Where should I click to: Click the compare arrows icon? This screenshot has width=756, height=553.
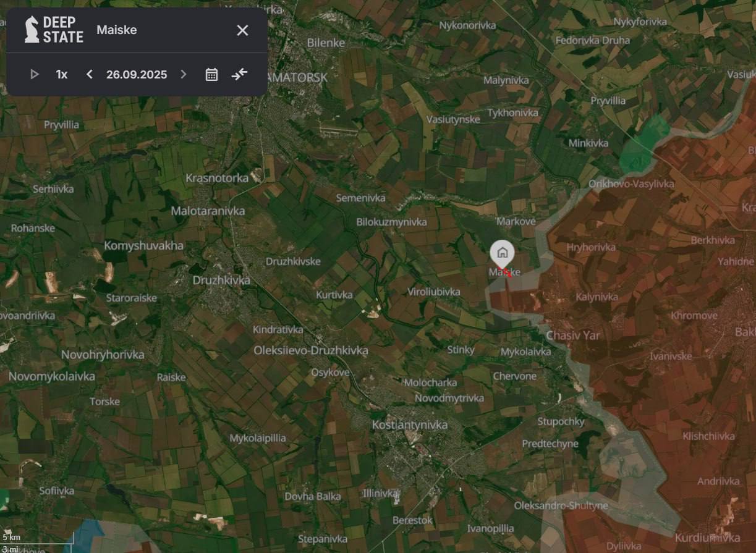pos(239,75)
